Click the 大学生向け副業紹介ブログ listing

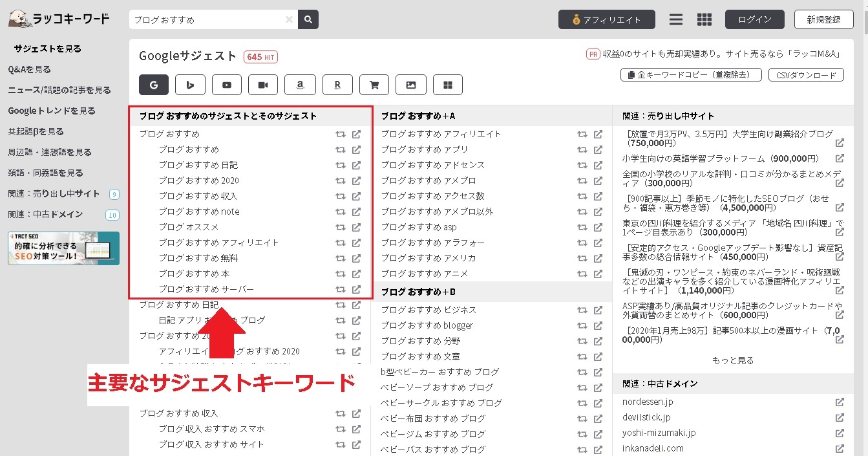tap(728, 138)
